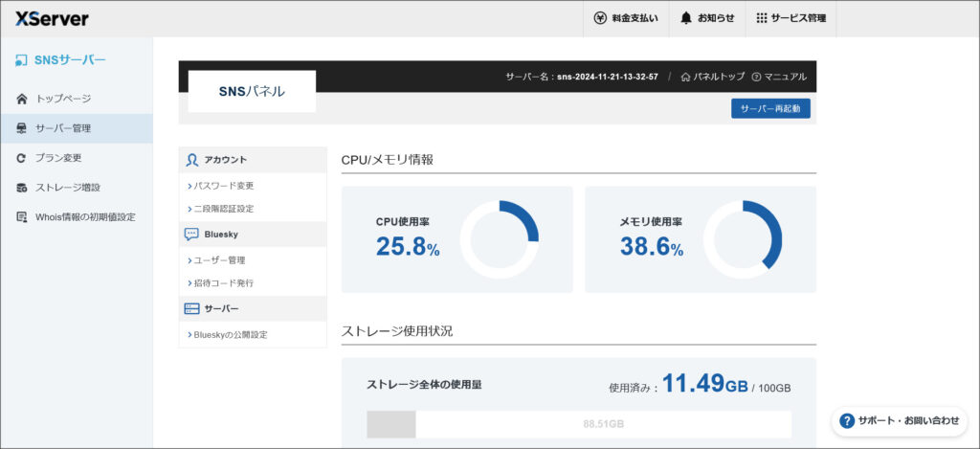This screenshot has width=980, height=449.
Task: Click the SNSサーバー sidebar heading
Action: pos(60,60)
